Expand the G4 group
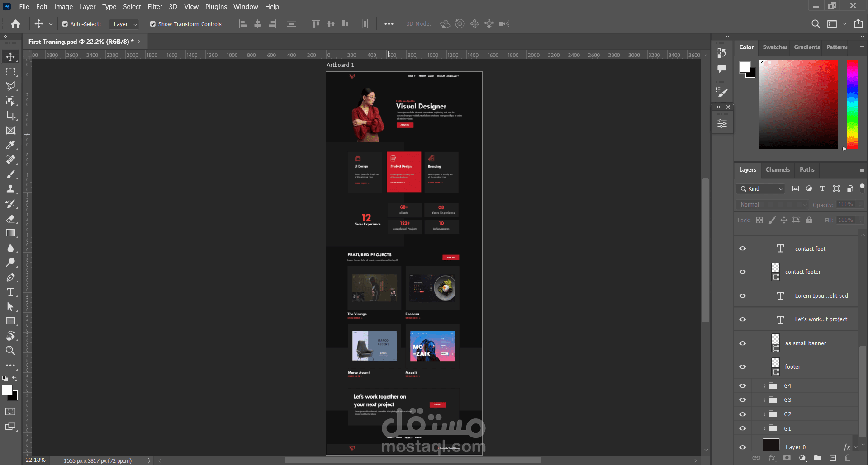This screenshot has width=868, height=465. click(x=764, y=386)
